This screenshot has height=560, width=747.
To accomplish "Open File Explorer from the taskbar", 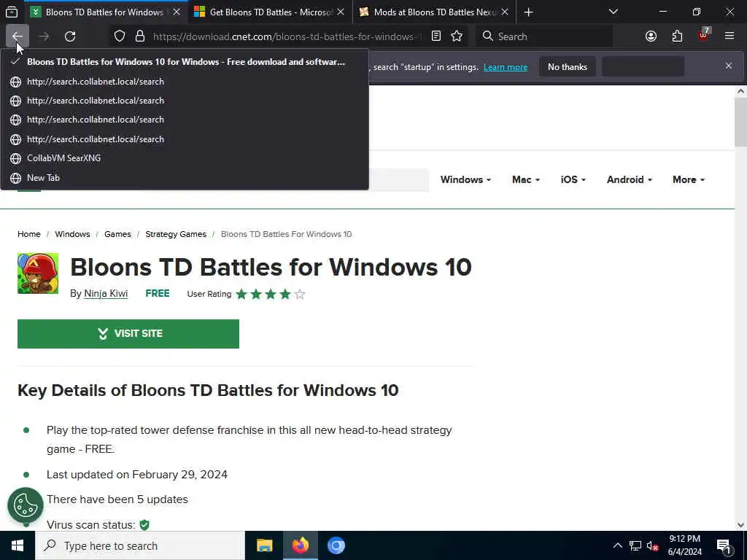I will (x=264, y=545).
